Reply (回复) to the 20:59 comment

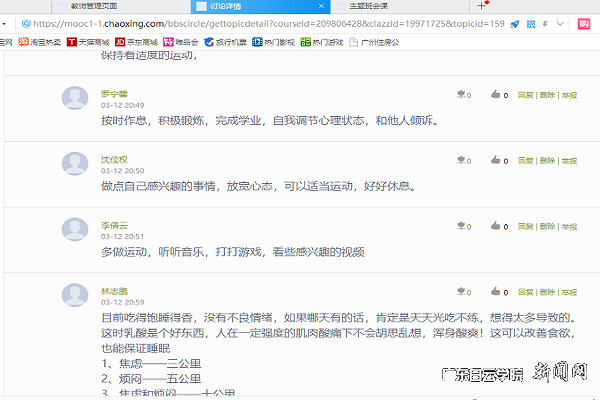pos(525,292)
